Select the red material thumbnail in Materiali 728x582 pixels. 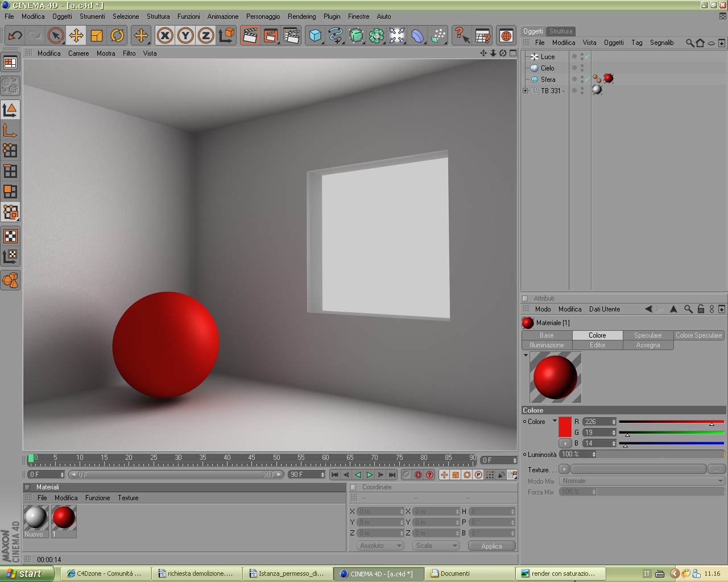(64, 518)
